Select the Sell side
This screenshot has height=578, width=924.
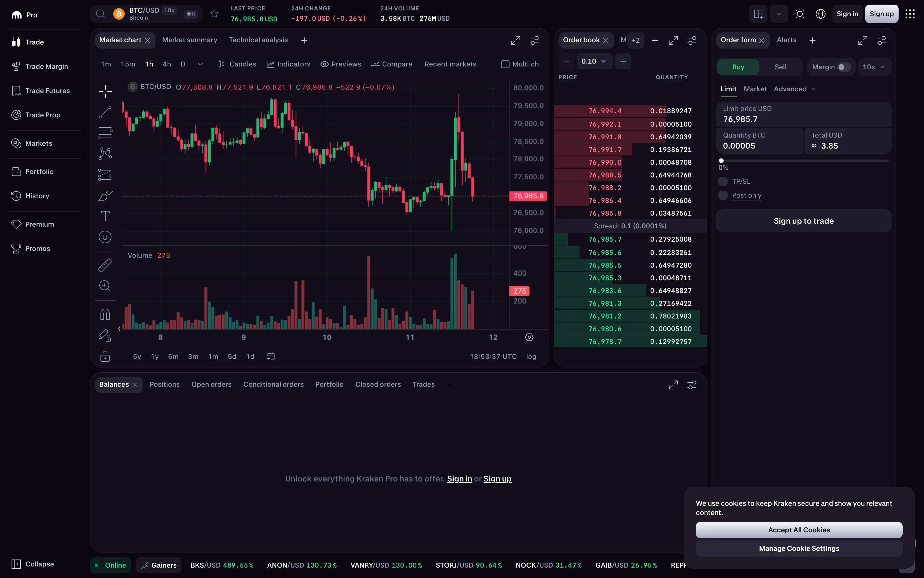tap(780, 67)
